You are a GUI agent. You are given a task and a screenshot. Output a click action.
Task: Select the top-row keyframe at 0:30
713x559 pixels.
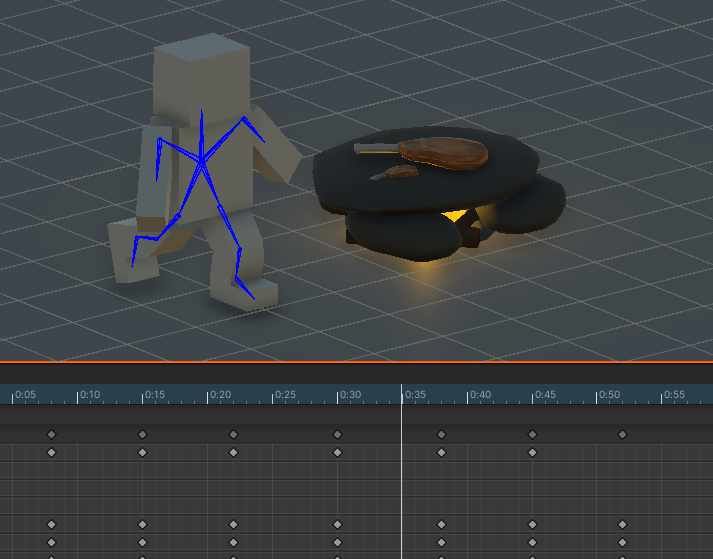337,434
